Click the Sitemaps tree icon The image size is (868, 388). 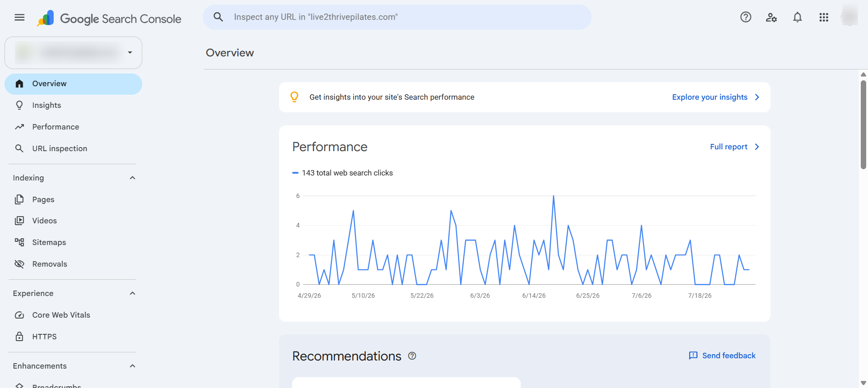click(19, 242)
